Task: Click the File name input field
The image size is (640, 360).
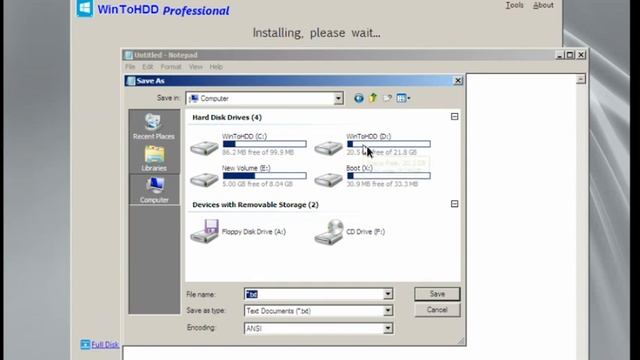Action: [314, 294]
